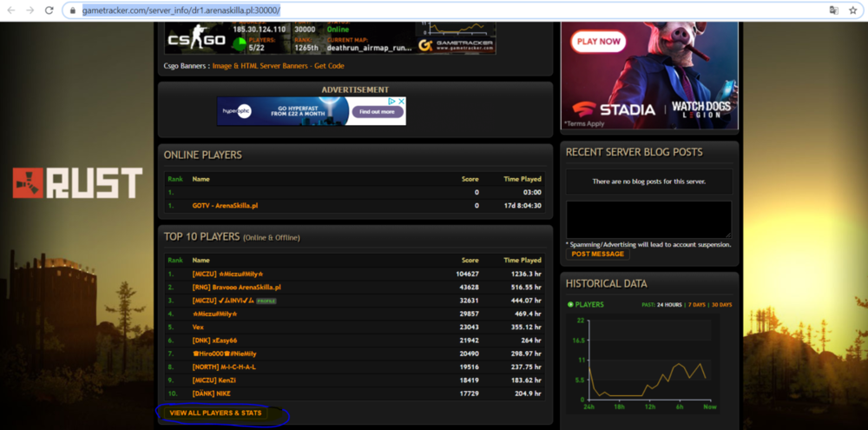Open player [RNG] Bravooo ArenaSkilla.pl
Image resolution: width=868 pixels, height=430 pixels.
coord(236,287)
